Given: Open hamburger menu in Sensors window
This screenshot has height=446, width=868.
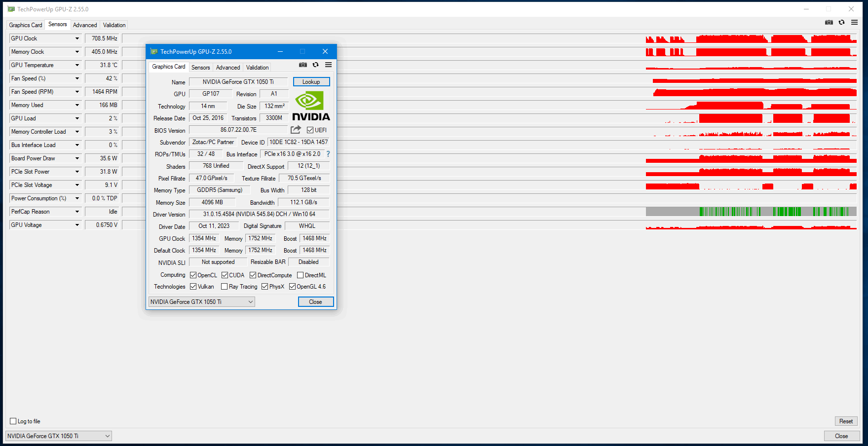Looking at the screenshot, I should [855, 22].
